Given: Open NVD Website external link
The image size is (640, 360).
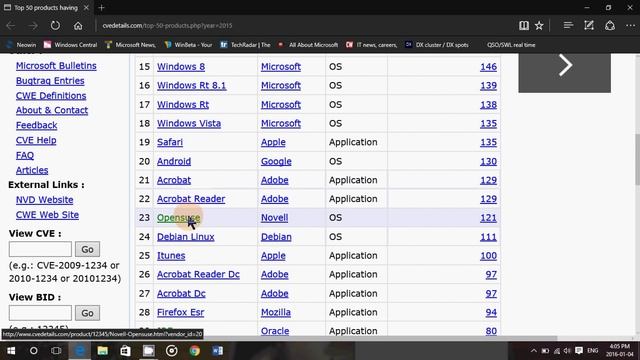Looking at the screenshot, I should coord(44,200).
